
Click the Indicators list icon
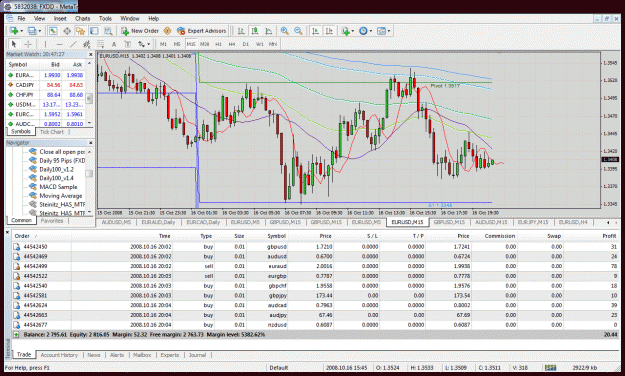click(x=345, y=31)
